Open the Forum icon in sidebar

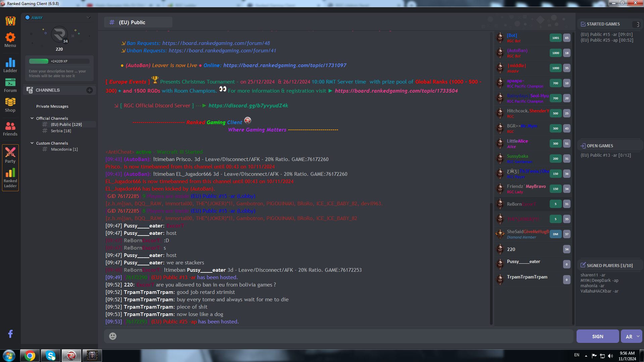coord(10,85)
